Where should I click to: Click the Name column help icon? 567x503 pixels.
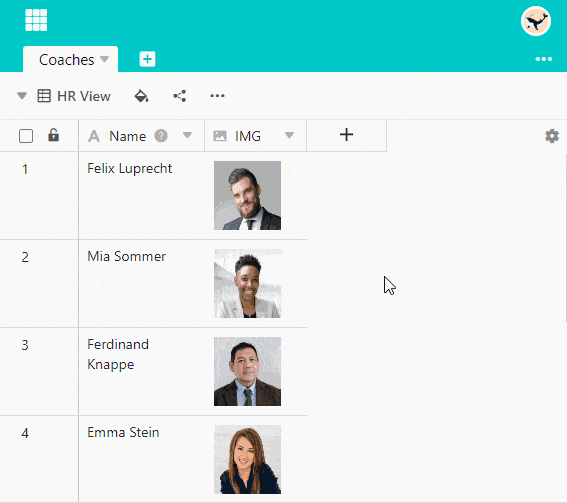[x=161, y=136]
